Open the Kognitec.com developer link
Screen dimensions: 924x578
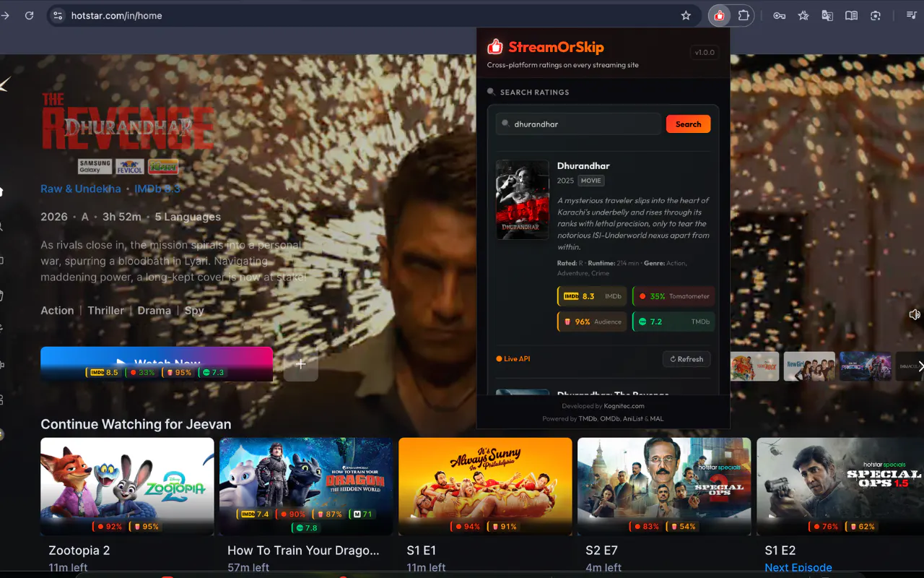624,406
